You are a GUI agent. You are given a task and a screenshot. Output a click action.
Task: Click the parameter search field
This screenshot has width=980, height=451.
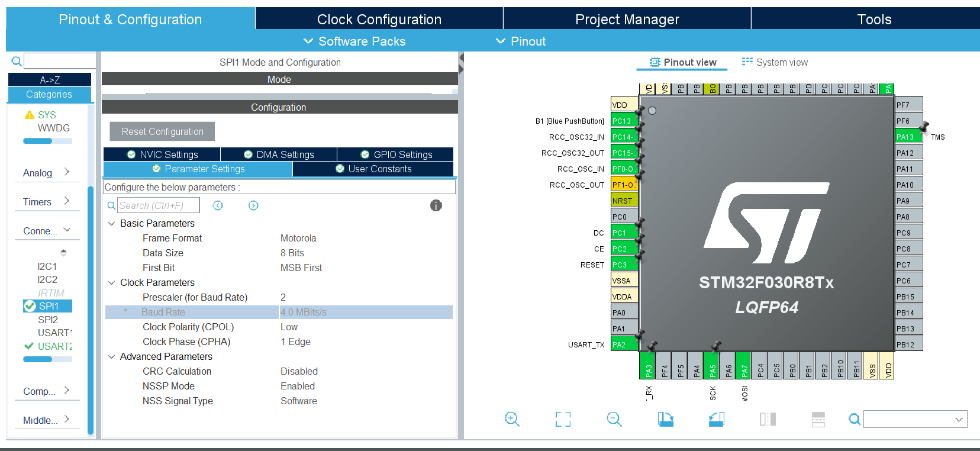[158, 205]
